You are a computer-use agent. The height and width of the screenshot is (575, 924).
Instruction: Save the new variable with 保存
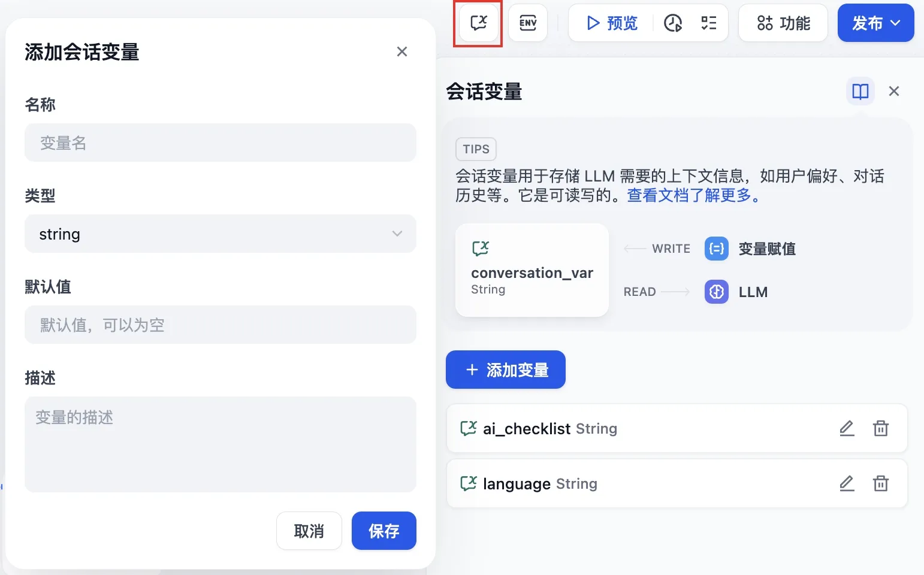(x=384, y=531)
